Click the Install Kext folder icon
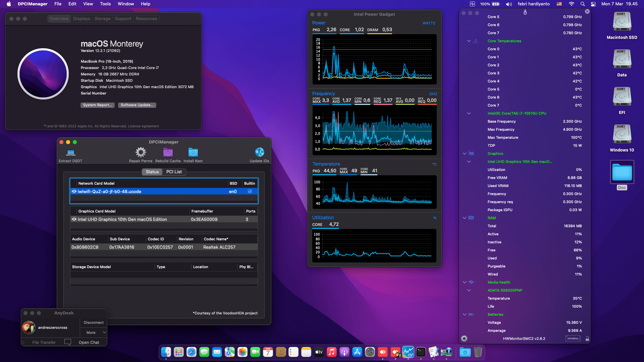 point(193,153)
